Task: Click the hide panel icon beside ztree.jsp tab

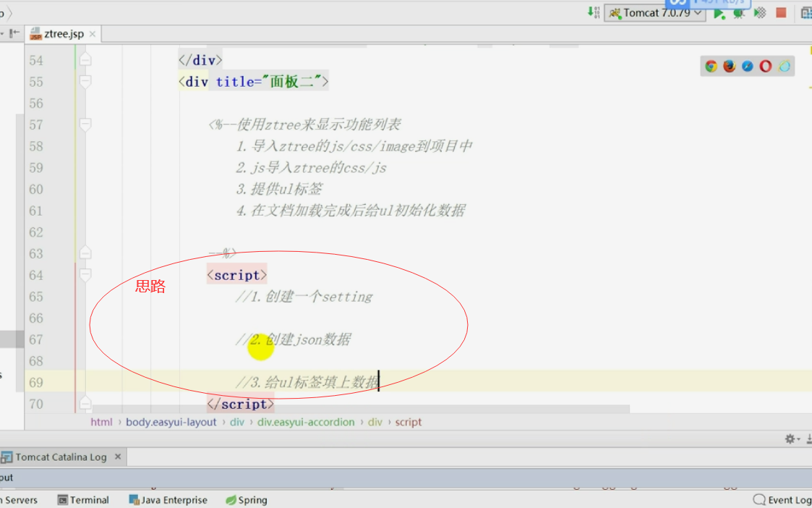Action: pyautogui.click(x=14, y=33)
